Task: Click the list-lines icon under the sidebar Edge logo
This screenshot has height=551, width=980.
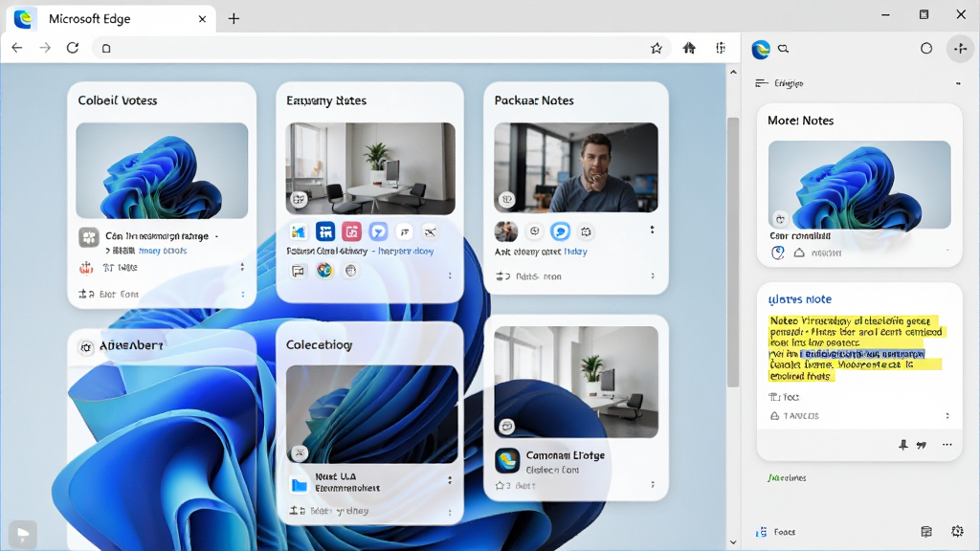Action: (x=761, y=83)
